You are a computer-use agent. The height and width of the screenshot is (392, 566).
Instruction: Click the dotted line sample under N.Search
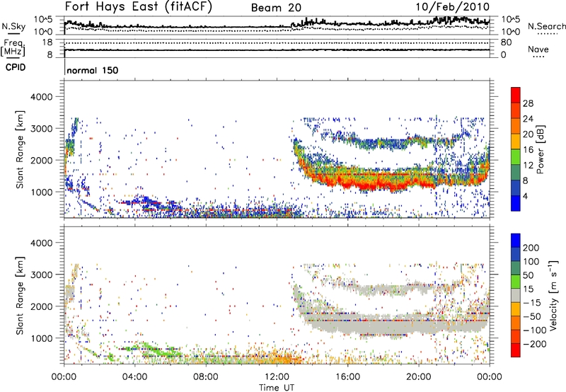click(548, 34)
